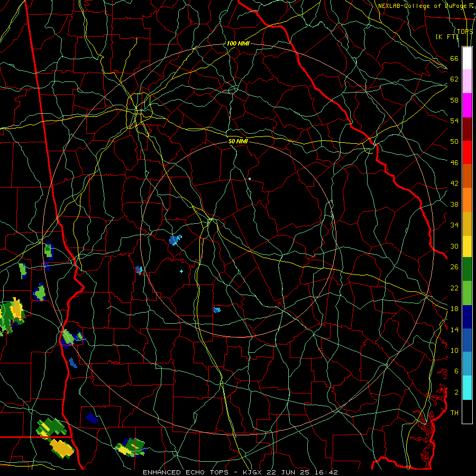Viewport: 476px width, 476px height.
Task: Click the legend value "6"
Action: (x=456, y=371)
